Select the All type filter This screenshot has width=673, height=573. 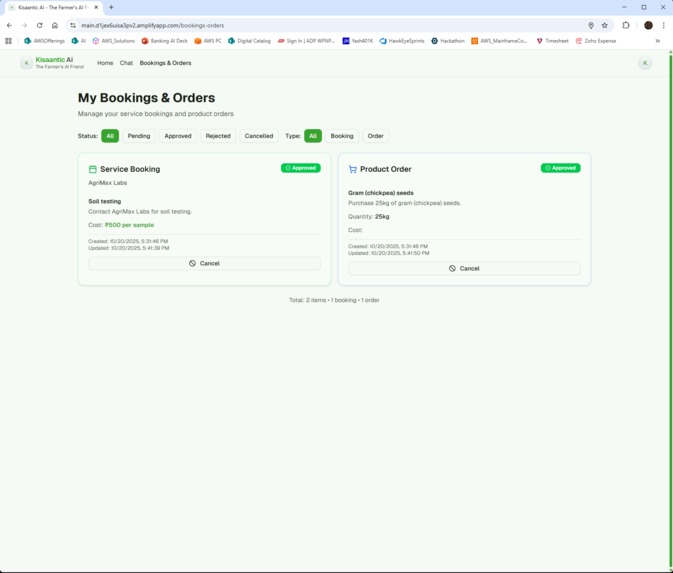313,136
